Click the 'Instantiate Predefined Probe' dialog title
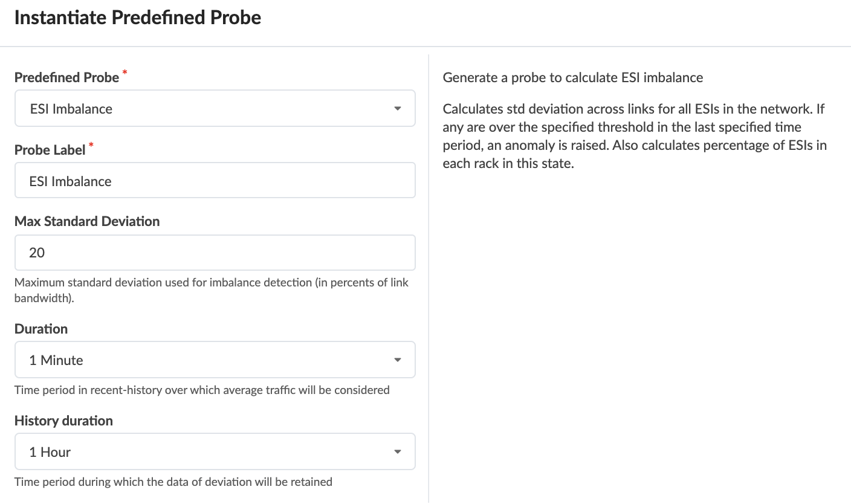The width and height of the screenshot is (851, 504). click(x=137, y=18)
